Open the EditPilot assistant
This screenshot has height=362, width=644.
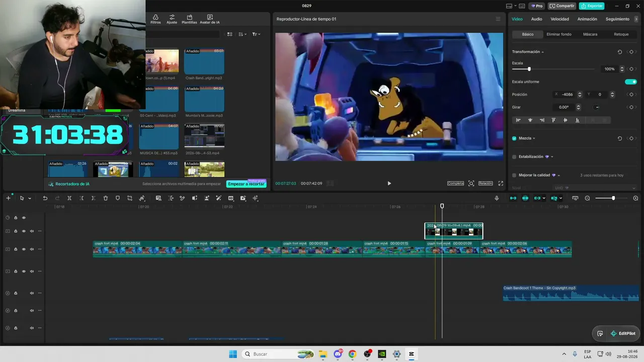click(x=623, y=333)
